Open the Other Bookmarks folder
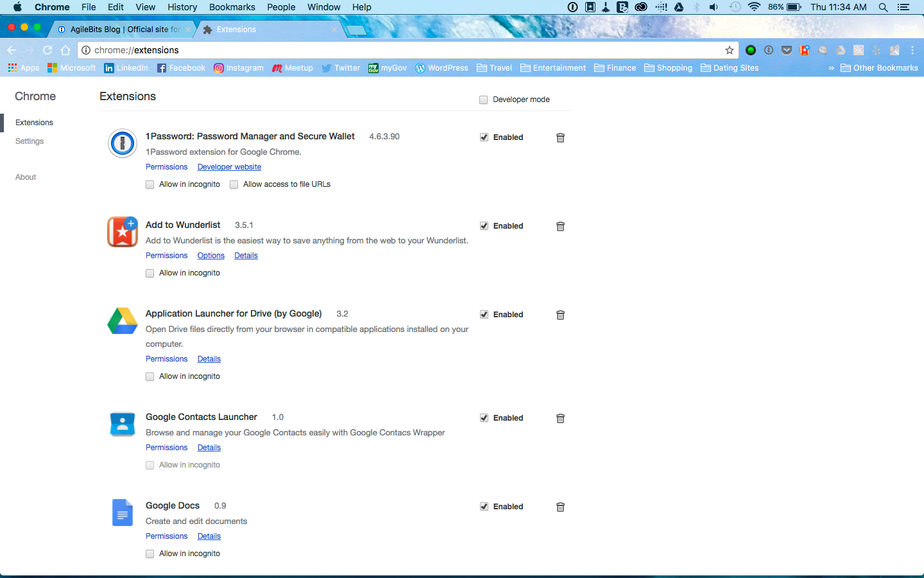Viewport: 924px width, 578px height. tap(879, 68)
